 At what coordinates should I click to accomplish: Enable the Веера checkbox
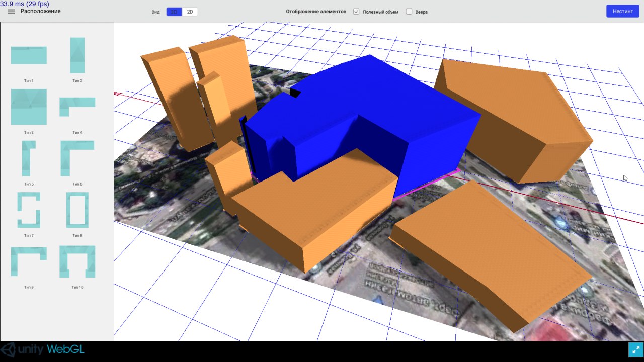409,12
